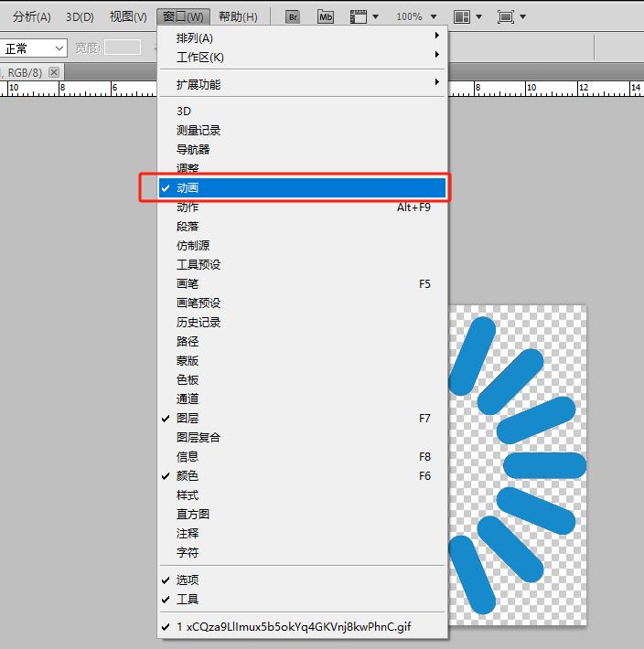Click the blue spinner image on canvas
The height and width of the screenshot is (649, 644).
[x=518, y=465]
